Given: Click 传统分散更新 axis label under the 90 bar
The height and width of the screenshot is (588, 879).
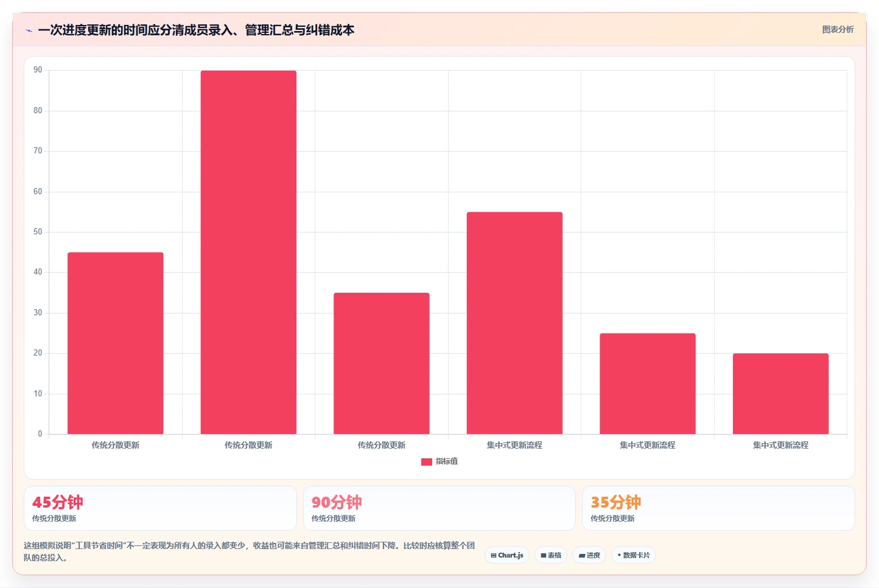Looking at the screenshot, I should tap(248, 445).
